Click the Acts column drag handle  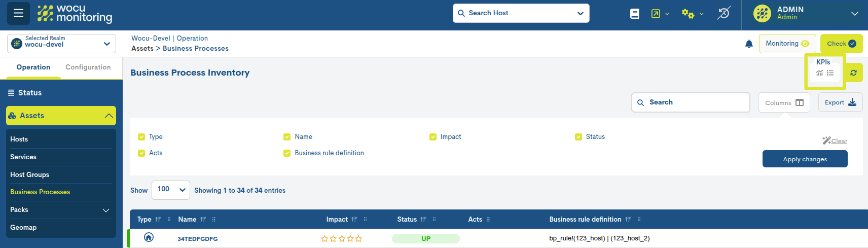pyautogui.click(x=488, y=220)
